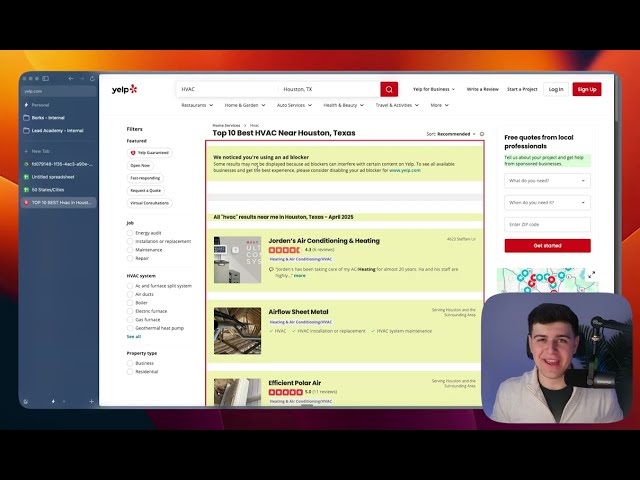This screenshot has width=640, height=480.
Task: Click the plus icon in sidebar bottom
Action: pos(91,401)
